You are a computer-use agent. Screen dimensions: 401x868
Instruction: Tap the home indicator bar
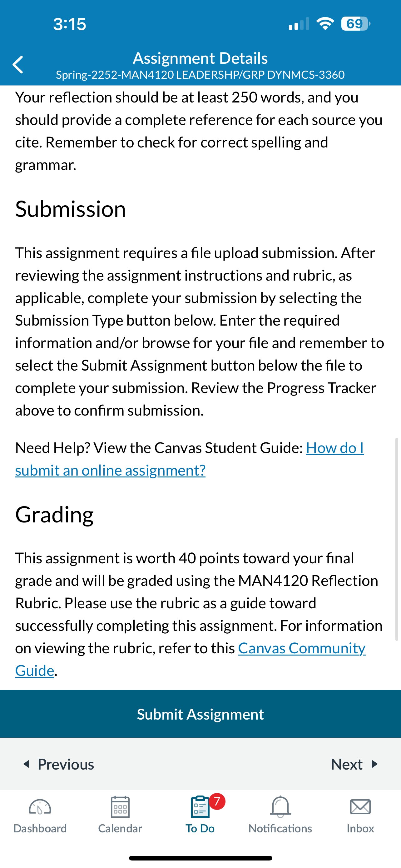click(200, 858)
